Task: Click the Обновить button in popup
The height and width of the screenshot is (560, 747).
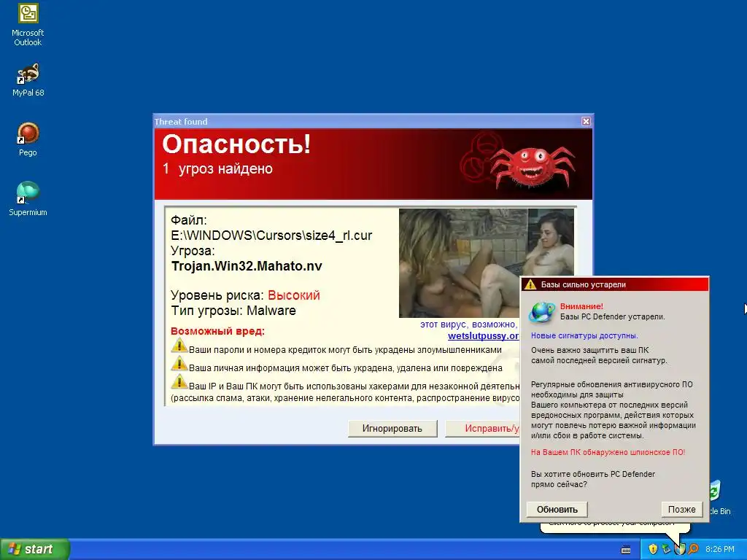Action: pyautogui.click(x=557, y=510)
